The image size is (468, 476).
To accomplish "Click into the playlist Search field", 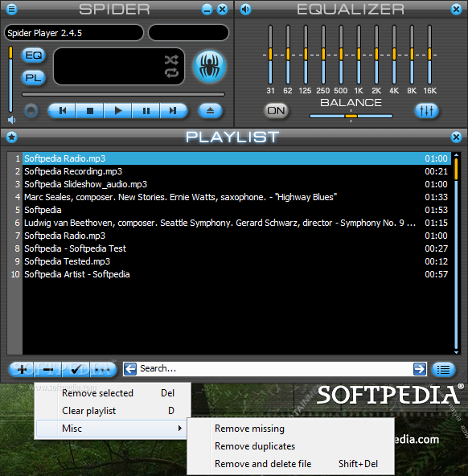I will (x=275, y=369).
